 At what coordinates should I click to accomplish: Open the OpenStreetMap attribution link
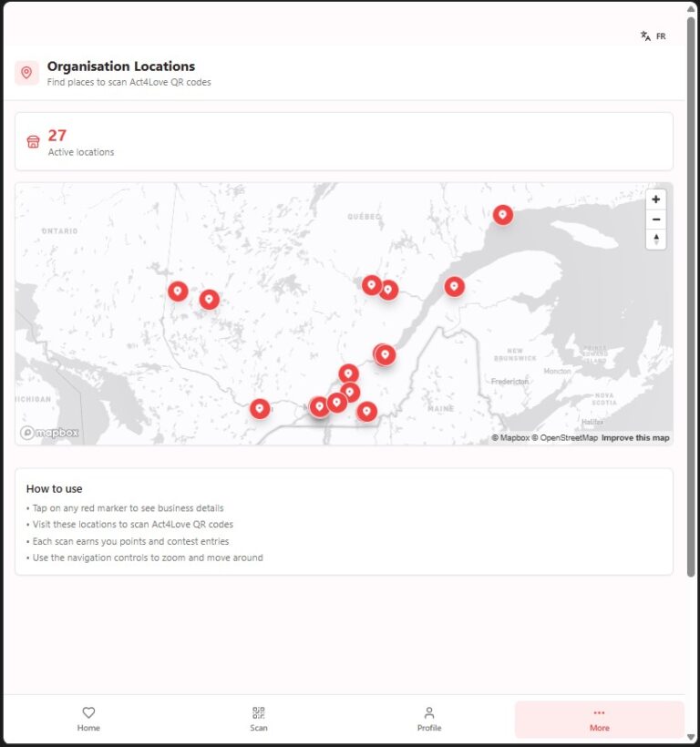(565, 438)
